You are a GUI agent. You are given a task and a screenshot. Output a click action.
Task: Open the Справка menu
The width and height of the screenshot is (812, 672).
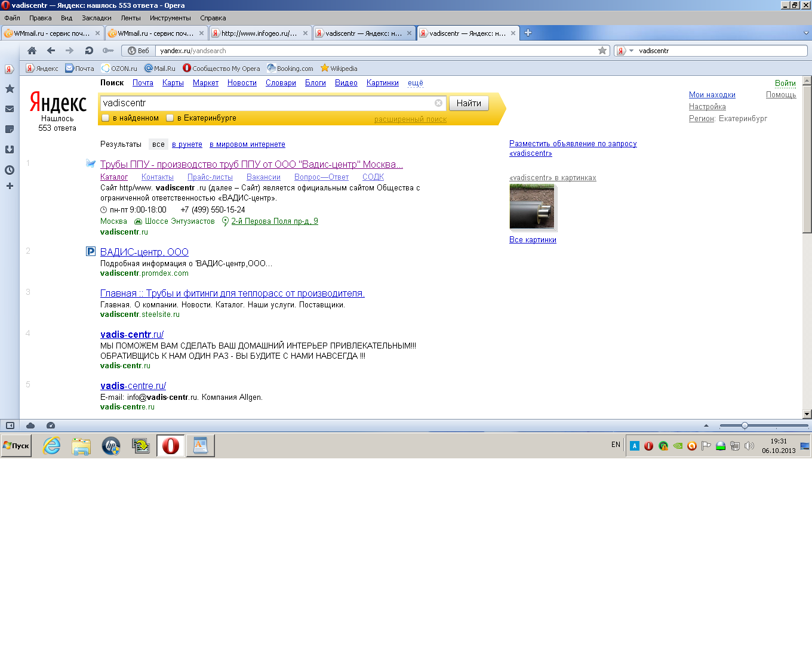point(213,18)
